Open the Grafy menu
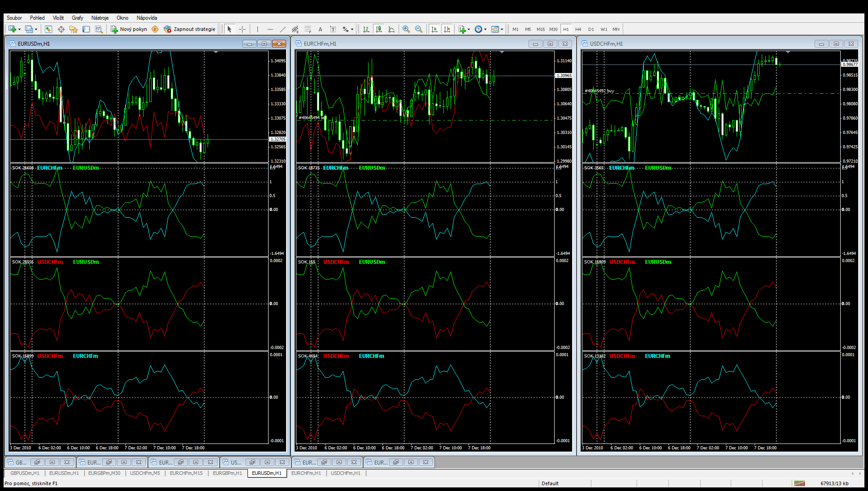Screen dimensions: 868x491 click(78, 18)
